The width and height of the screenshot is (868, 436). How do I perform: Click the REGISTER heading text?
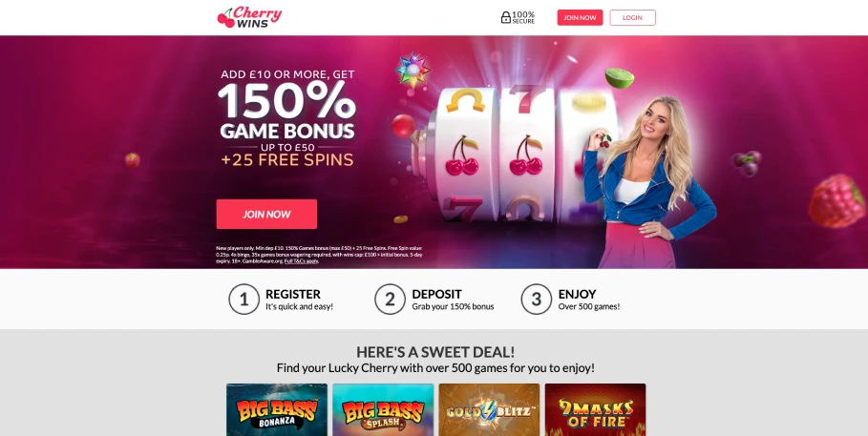(x=293, y=295)
